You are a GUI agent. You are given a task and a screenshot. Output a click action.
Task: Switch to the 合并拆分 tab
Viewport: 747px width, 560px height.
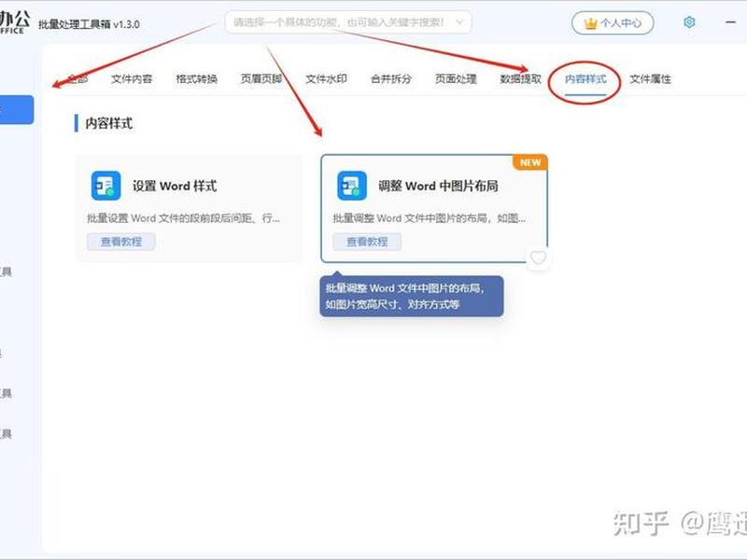click(x=390, y=79)
